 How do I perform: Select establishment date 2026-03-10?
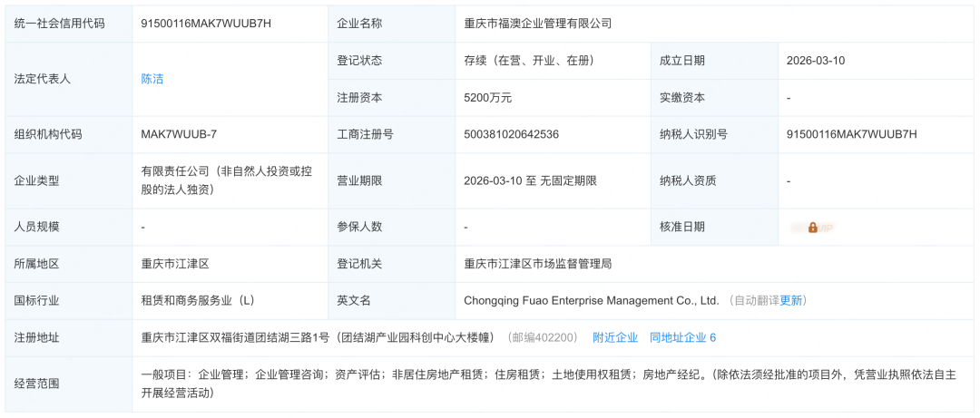[816, 61]
